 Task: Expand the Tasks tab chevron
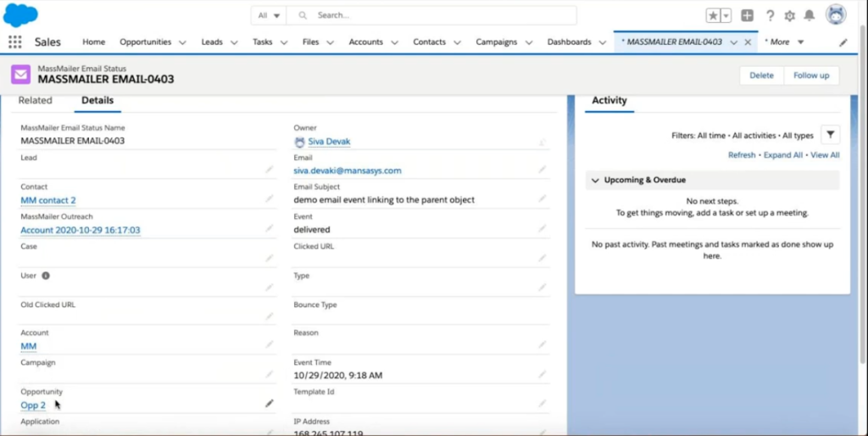284,42
